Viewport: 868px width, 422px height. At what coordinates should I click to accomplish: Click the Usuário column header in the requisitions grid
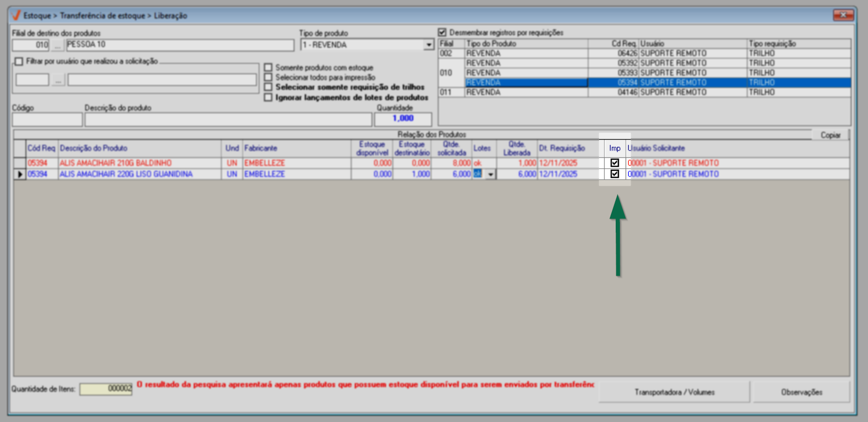pos(693,44)
